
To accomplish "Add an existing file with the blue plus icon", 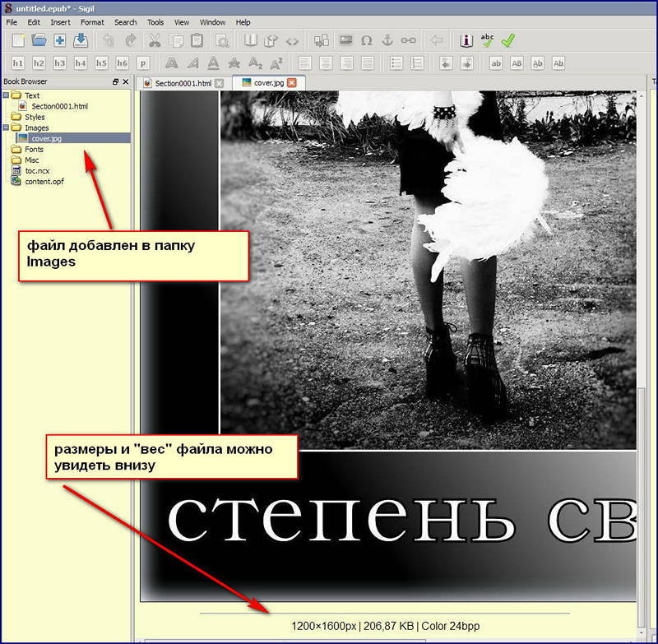I will point(59,39).
